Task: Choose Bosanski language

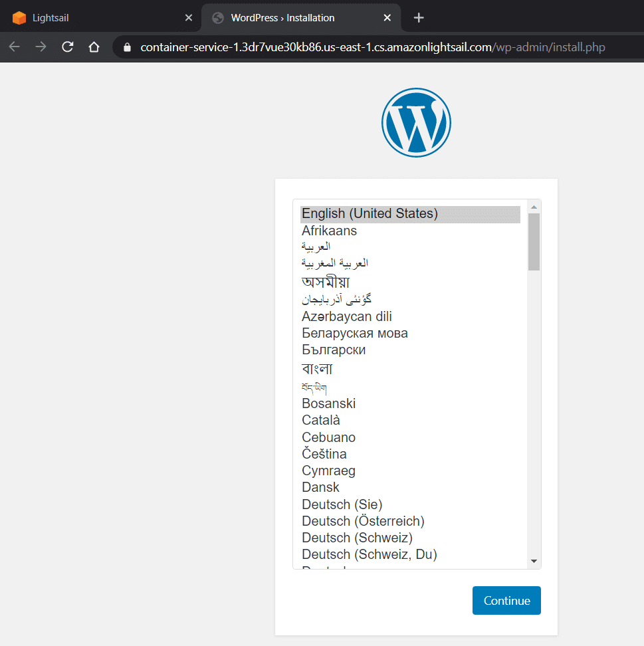Action: point(410,403)
